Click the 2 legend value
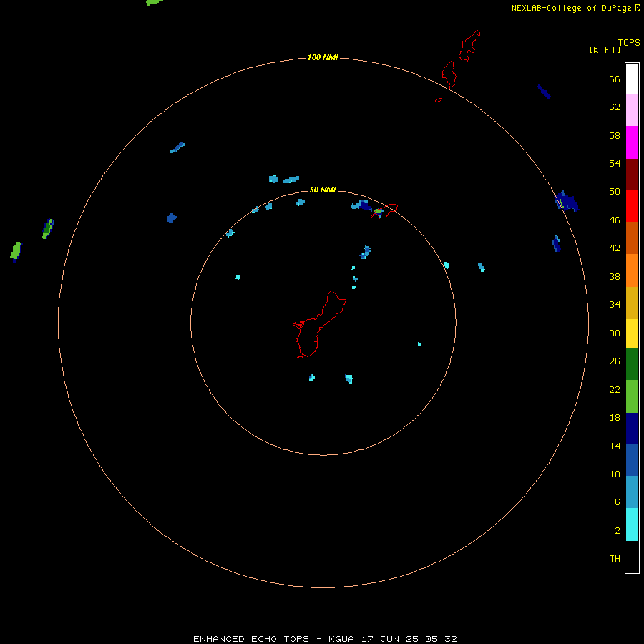The width and height of the screenshot is (644, 644). point(618,531)
